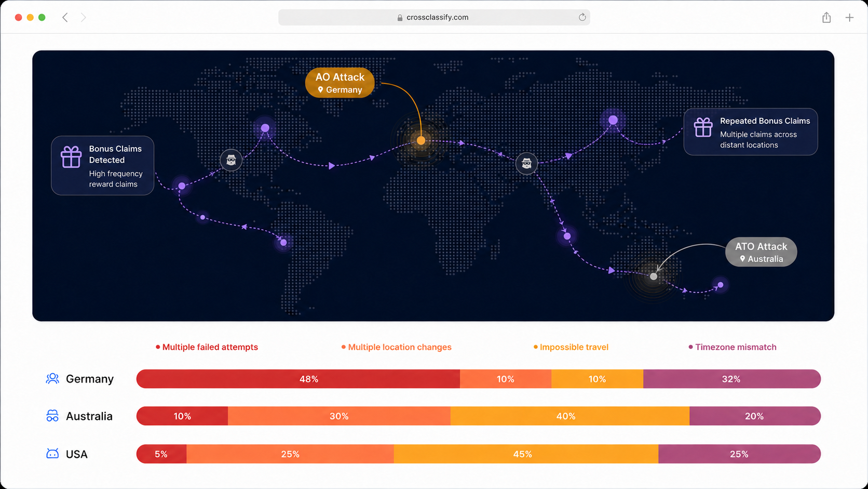The height and width of the screenshot is (489, 868).
Task: Click the lock icon in the address bar
Action: coord(400,18)
